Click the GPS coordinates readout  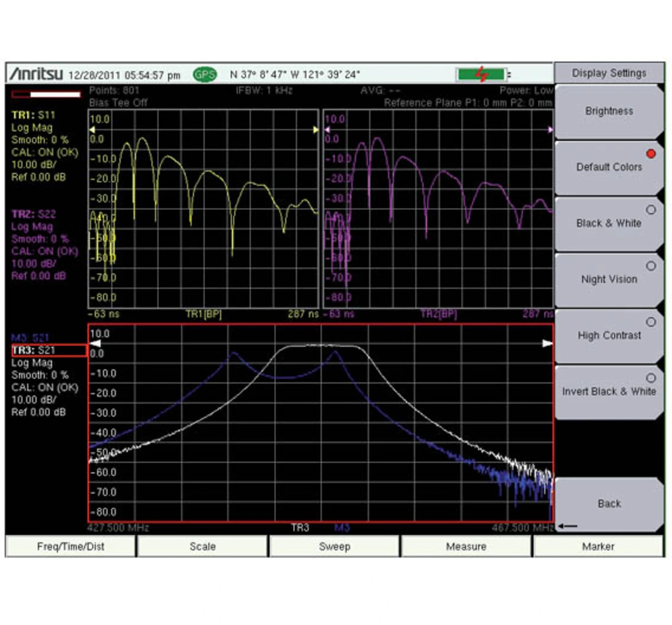coord(295,75)
